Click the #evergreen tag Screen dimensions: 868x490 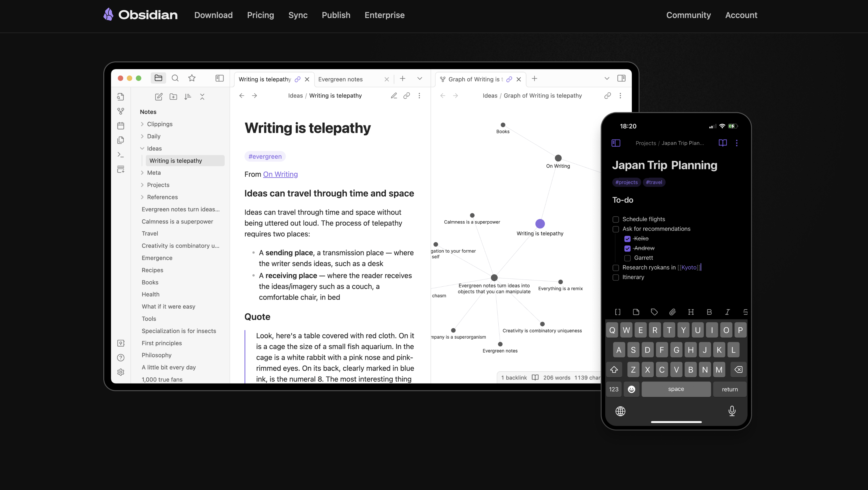pos(265,156)
